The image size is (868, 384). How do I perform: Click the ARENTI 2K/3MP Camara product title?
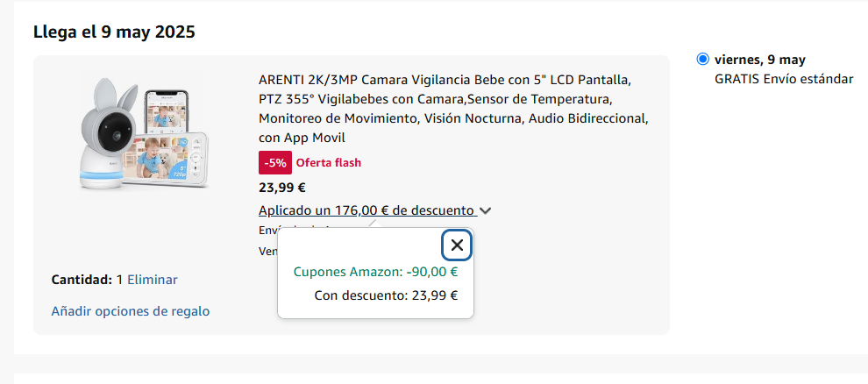(453, 109)
